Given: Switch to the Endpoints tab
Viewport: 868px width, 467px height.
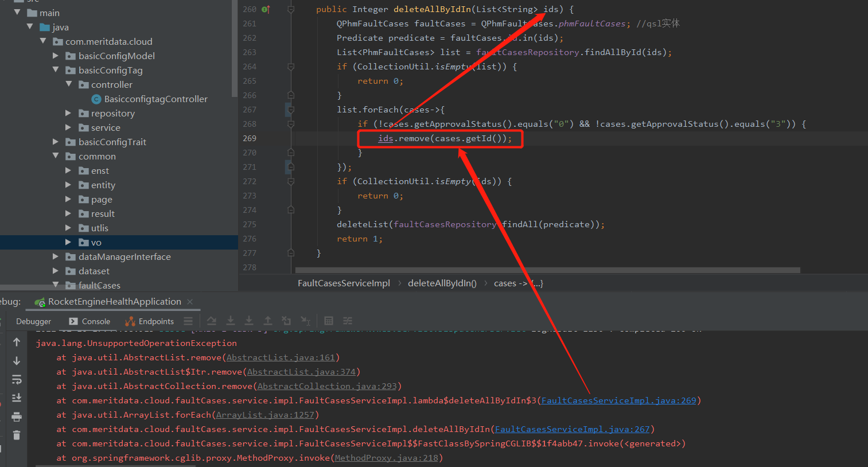Looking at the screenshot, I should 150,321.
